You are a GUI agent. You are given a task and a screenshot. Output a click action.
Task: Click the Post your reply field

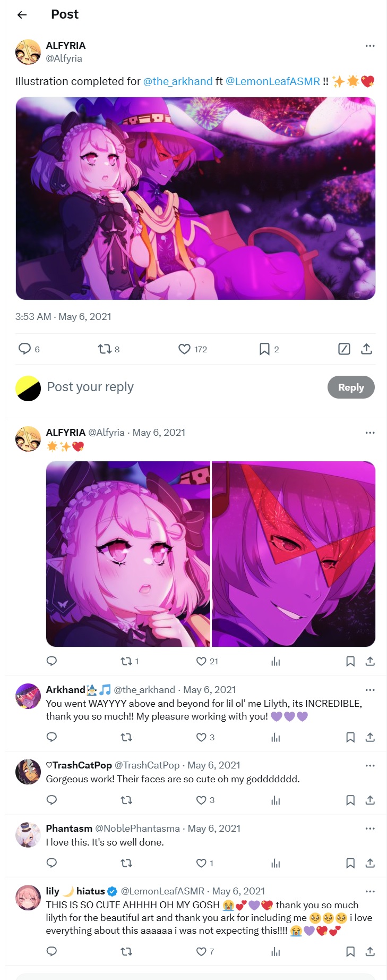180,387
